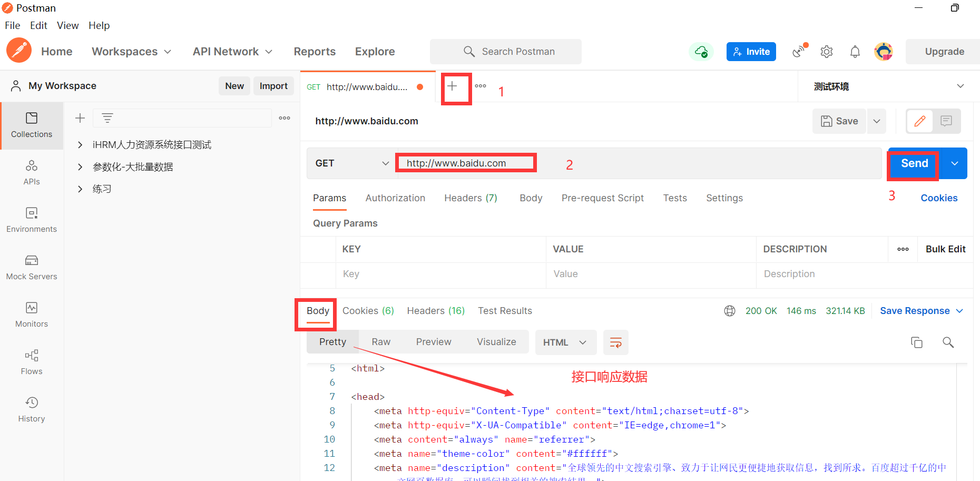Screen dimensions: 980x481
Task: Open the Mock Servers sidebar panel
Action: click(32, 268)
